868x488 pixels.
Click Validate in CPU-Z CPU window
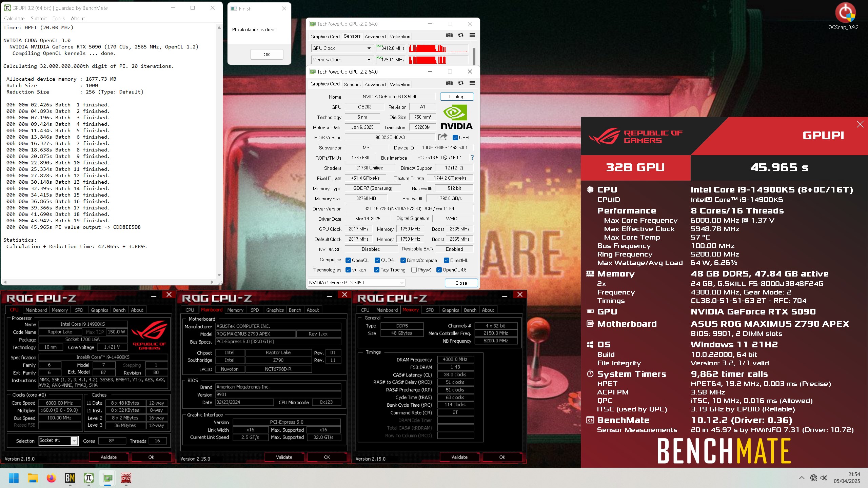[x=108, y=457]
